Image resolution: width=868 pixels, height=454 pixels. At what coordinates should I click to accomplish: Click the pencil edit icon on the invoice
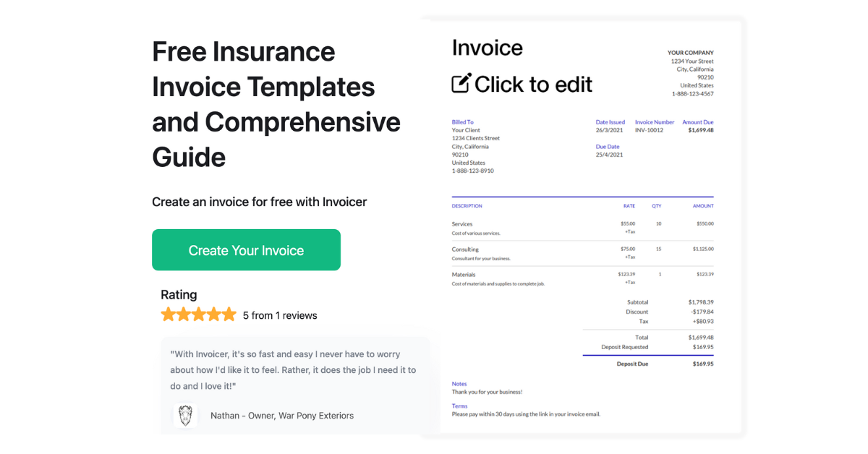point(461,83)
